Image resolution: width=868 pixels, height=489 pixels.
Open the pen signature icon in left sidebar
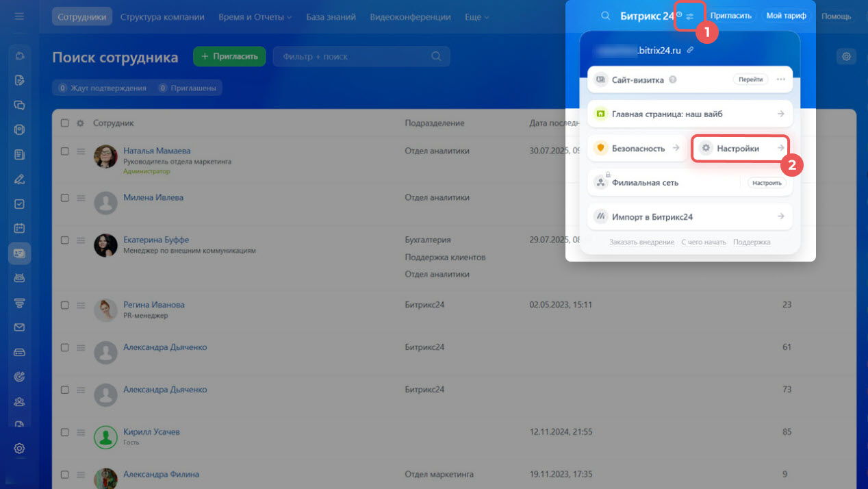tap(19, 179)
